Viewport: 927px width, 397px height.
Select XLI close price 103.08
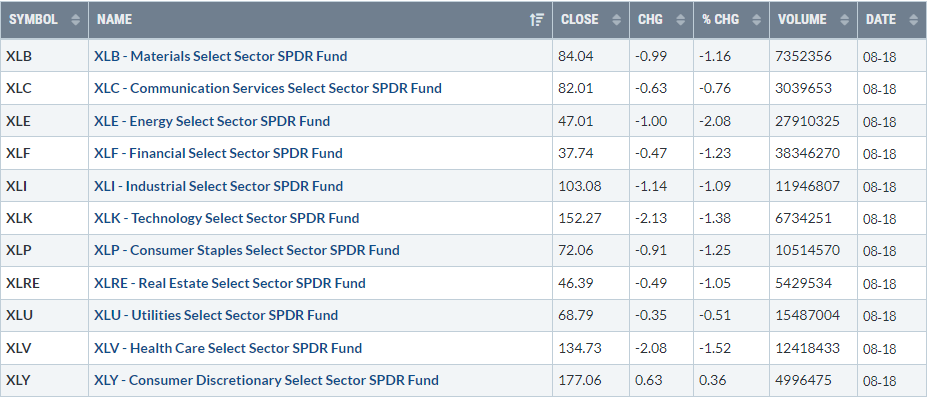coord(579,186)
